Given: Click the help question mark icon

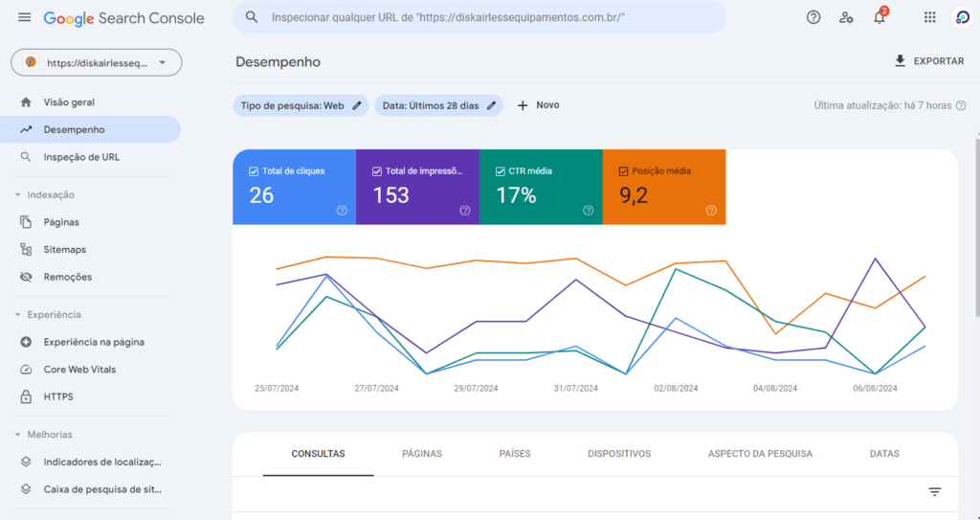Looking at the screenshot, I should pyautogui.click(x=813, y=17).
